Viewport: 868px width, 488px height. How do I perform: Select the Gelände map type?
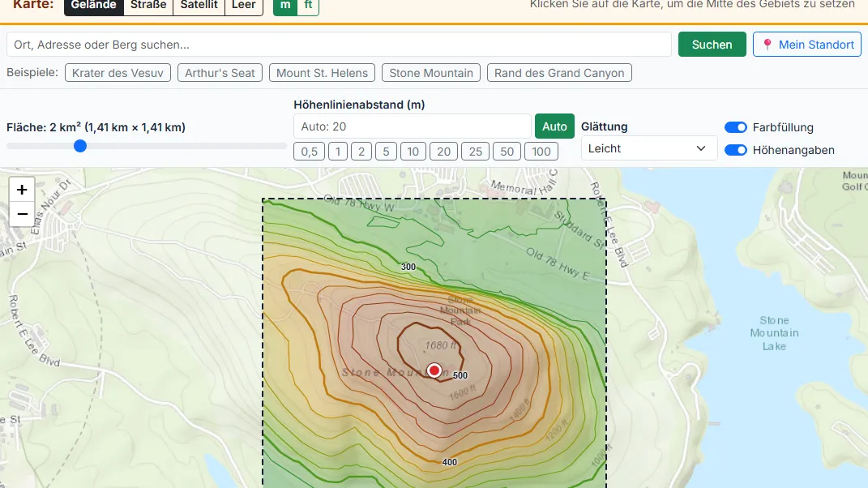(x=93, y=5)
